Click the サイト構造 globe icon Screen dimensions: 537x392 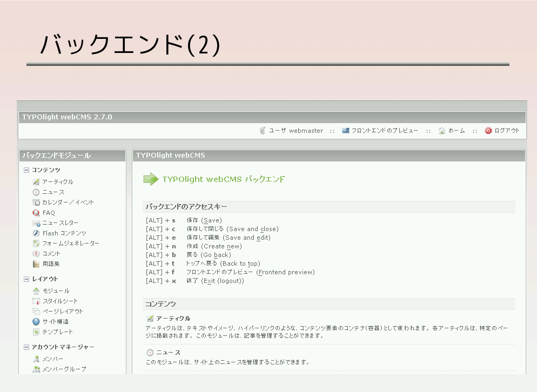(x=36, y=321)
